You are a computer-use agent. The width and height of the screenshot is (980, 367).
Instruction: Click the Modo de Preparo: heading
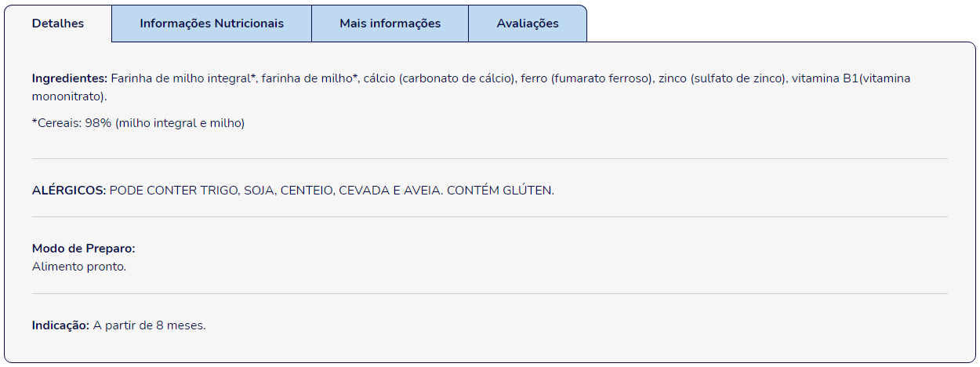point(84,249)
